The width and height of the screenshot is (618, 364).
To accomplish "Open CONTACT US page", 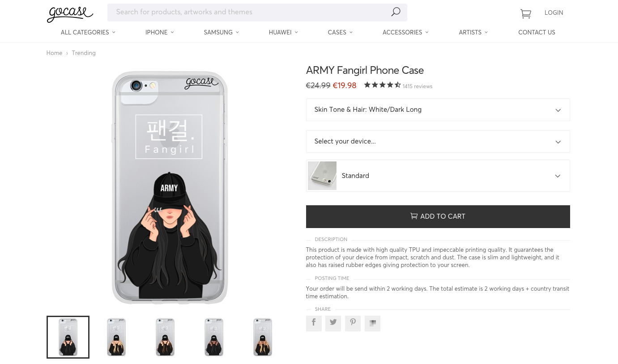I will coord(537,32).
